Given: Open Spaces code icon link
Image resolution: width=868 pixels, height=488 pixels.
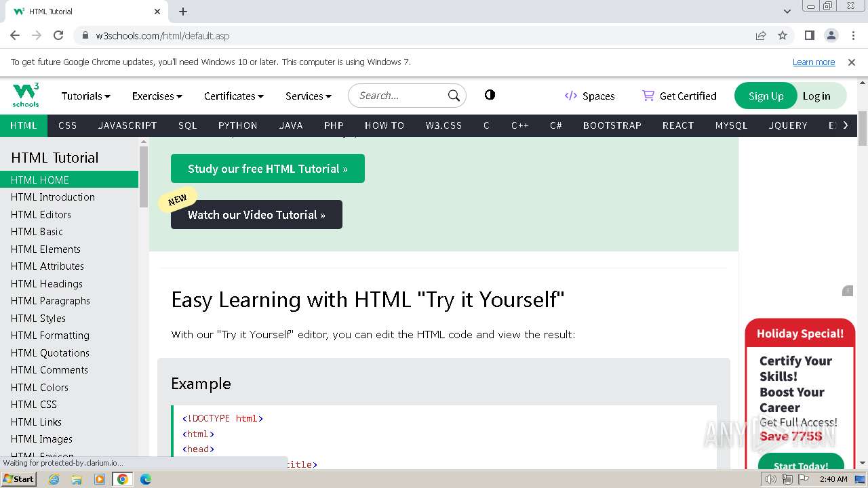Looking at the screenshot, I should click(x=589, y=96).
